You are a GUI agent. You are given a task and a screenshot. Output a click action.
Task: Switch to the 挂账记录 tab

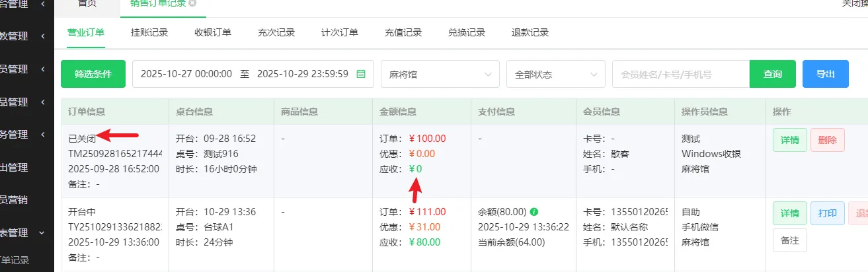[x=149, y=32]
